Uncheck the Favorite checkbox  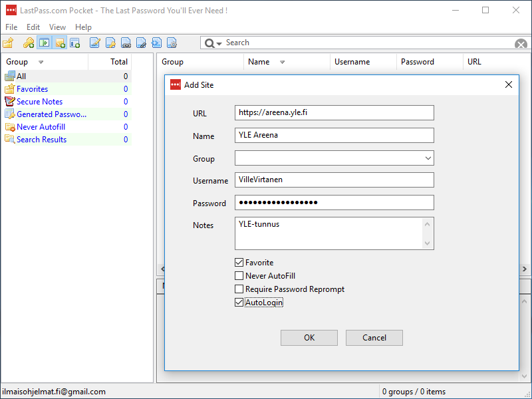239,262
